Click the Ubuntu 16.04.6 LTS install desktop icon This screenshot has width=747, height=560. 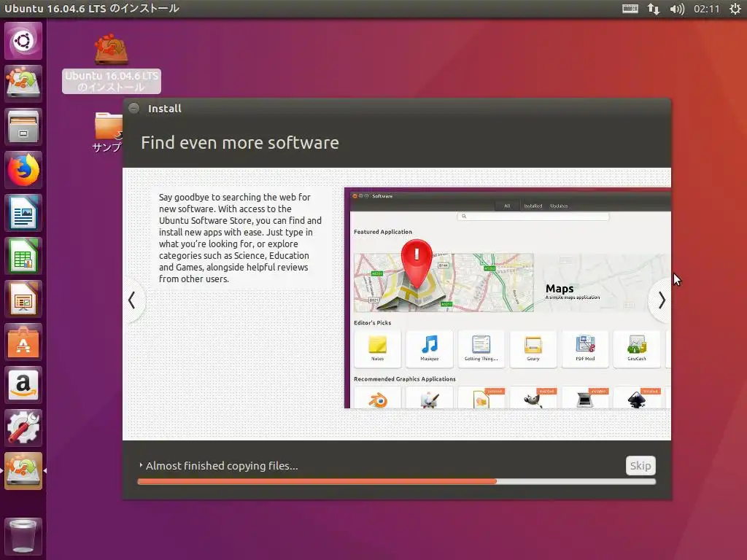click(x=111, y=63)
